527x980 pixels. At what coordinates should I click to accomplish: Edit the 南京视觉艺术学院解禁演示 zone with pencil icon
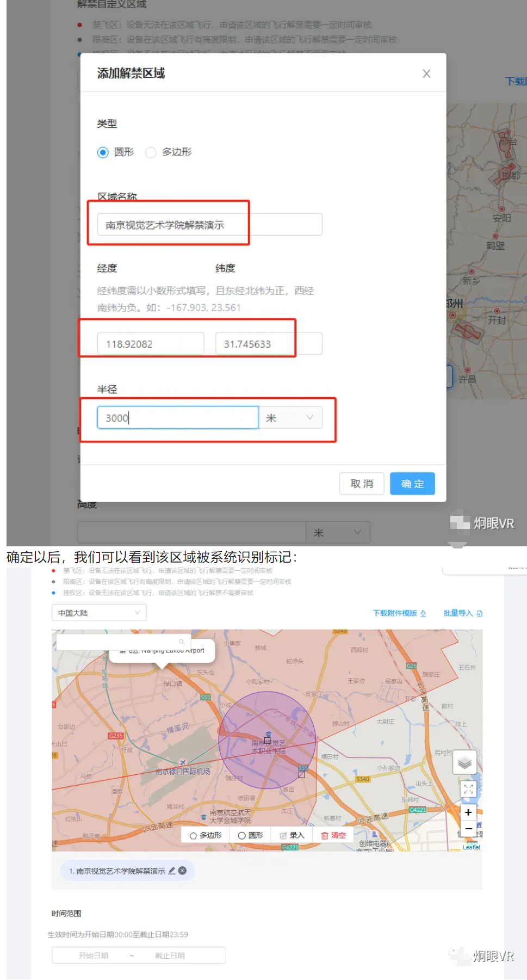[x=172, y=871]
